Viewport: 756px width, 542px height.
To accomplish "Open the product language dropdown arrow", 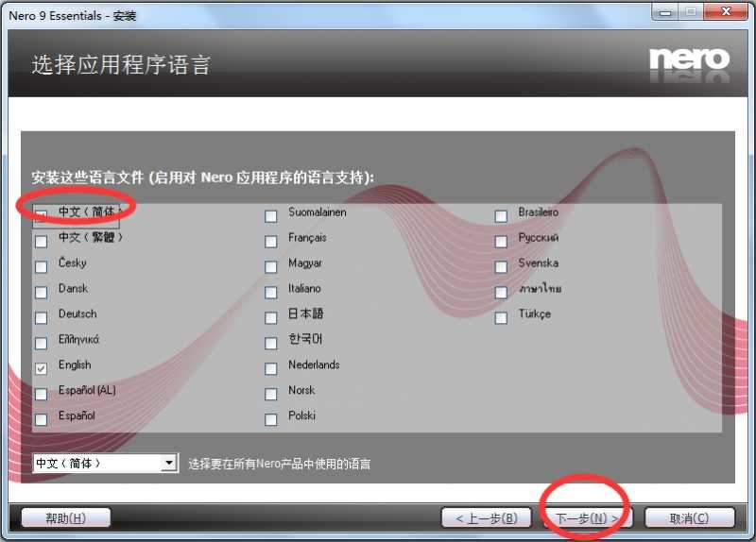I will click(169, 464).
